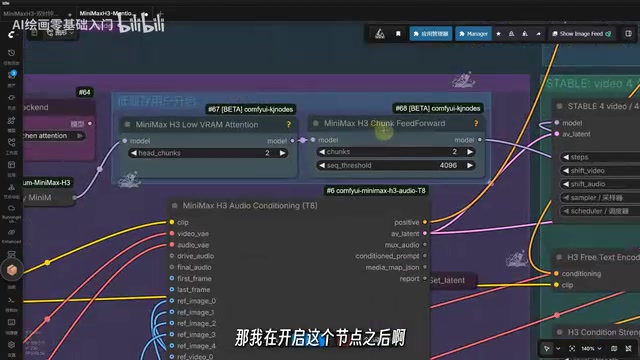
Task: Click the share arrow icon in toolbar
Action: pyautogui.click(x=538, y=34)
